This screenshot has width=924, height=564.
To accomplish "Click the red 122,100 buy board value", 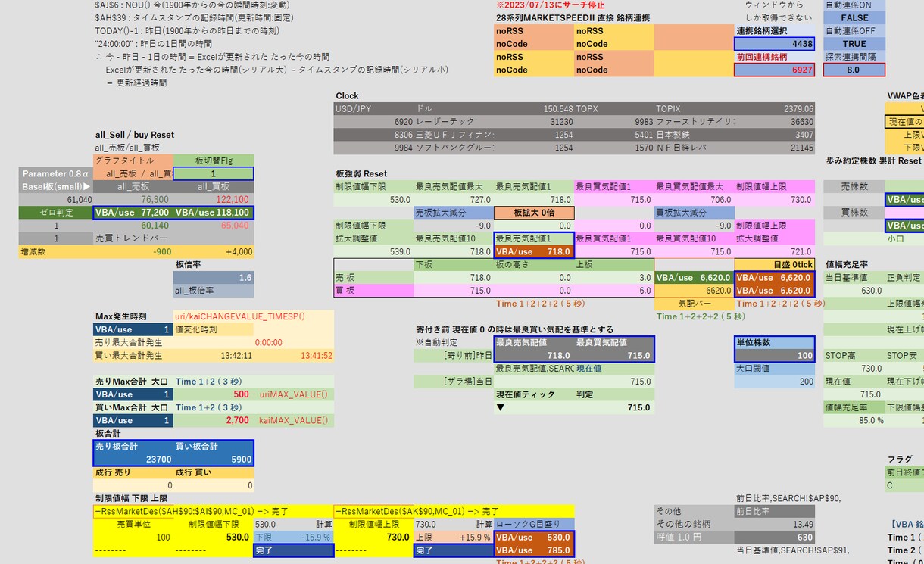I will [214, 200].
